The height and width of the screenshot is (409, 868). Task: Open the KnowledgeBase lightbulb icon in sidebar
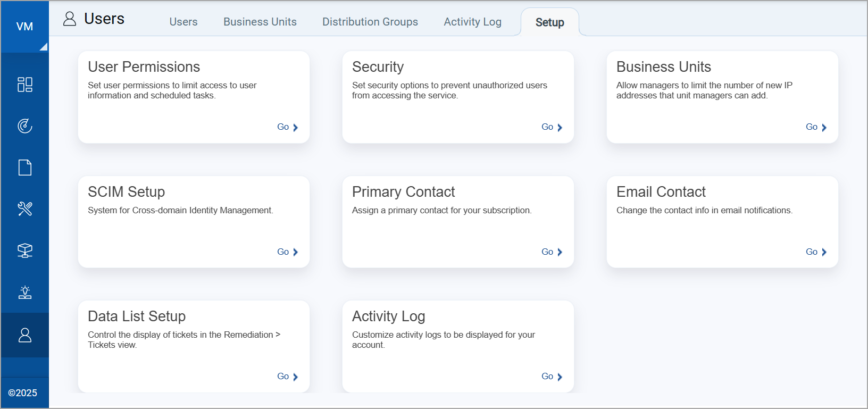(25, 292)
